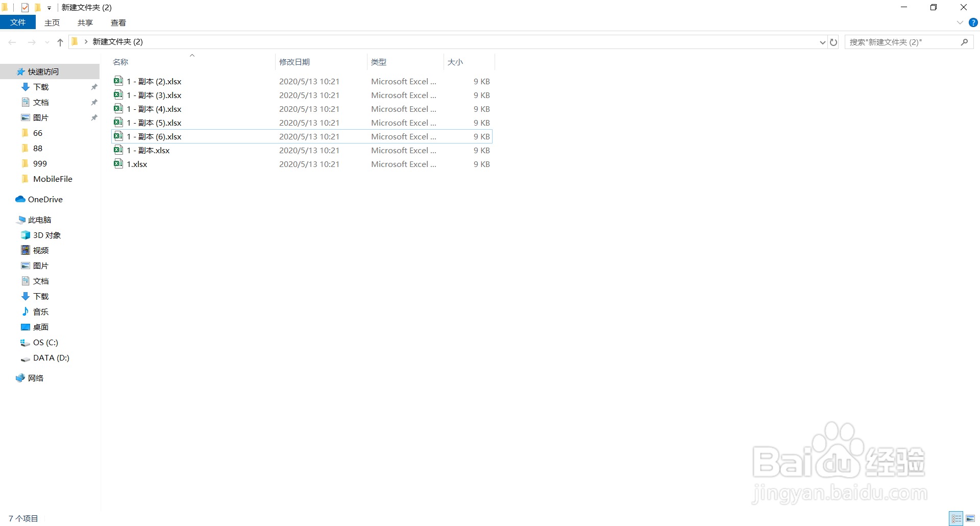Click the New folder quick access icon
The width and height of the screenshot is (980, 526).
[37, 7]
